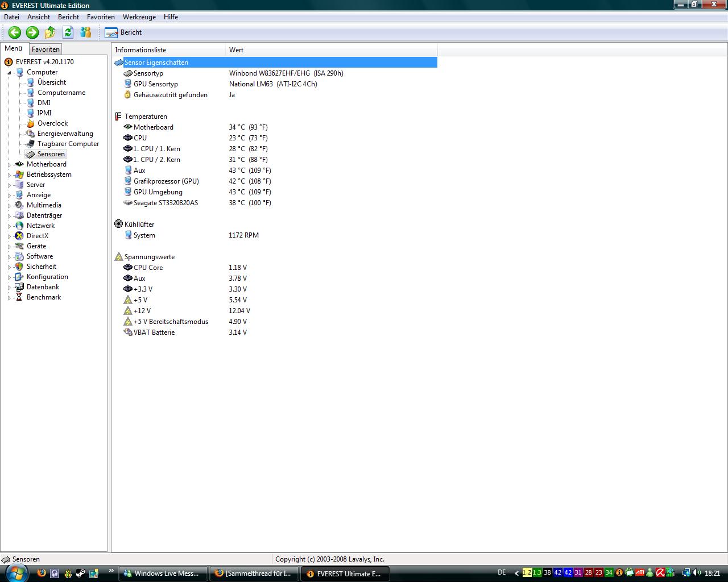Click the DMI tree item icon
The height and width of the screenshot is (582, 728).
click(x=31, y=103)
